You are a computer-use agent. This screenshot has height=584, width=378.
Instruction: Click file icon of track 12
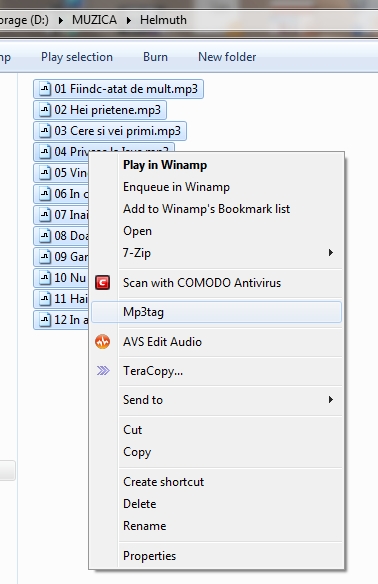pyautogui.click(x=45, y=320)
